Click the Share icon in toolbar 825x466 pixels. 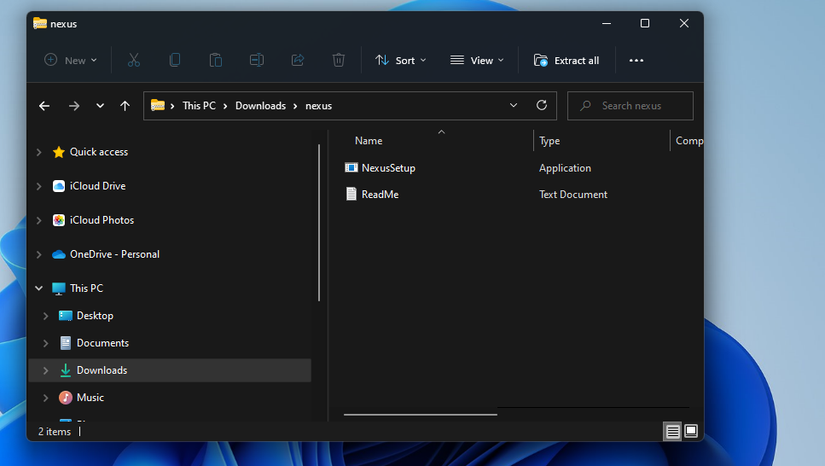coord(297,60)
